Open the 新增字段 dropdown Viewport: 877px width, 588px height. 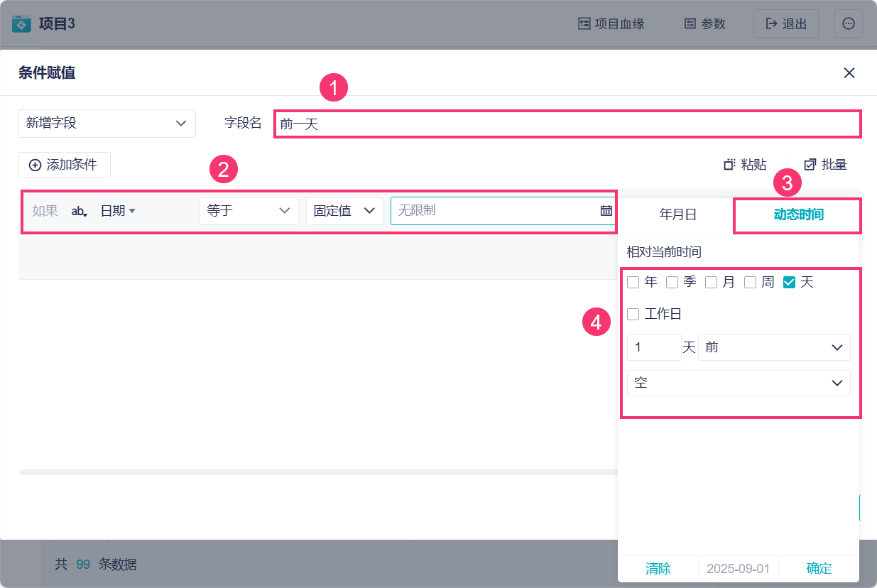coord(107,123)
